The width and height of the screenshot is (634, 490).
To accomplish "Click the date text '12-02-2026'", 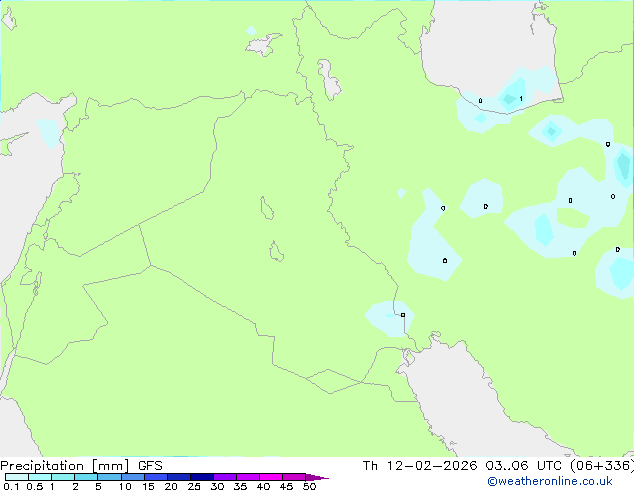I will click(x=432, y=466).
